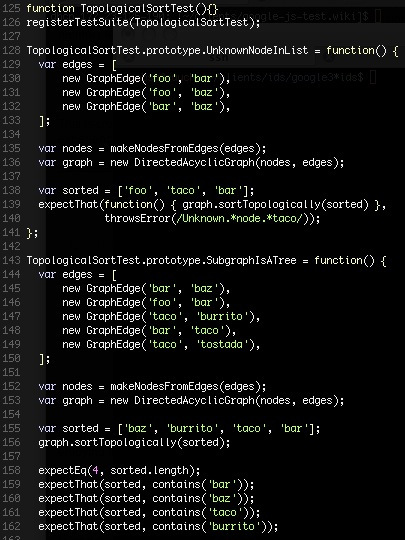The image size is (405, 540).
Task: Click line number 137 in the gutter
Action: click(11, 176)
